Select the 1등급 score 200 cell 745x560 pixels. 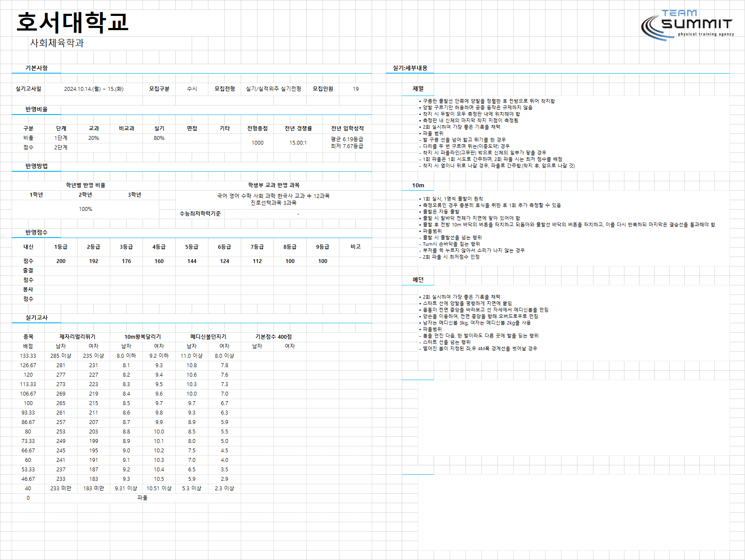tap(61, 261)
